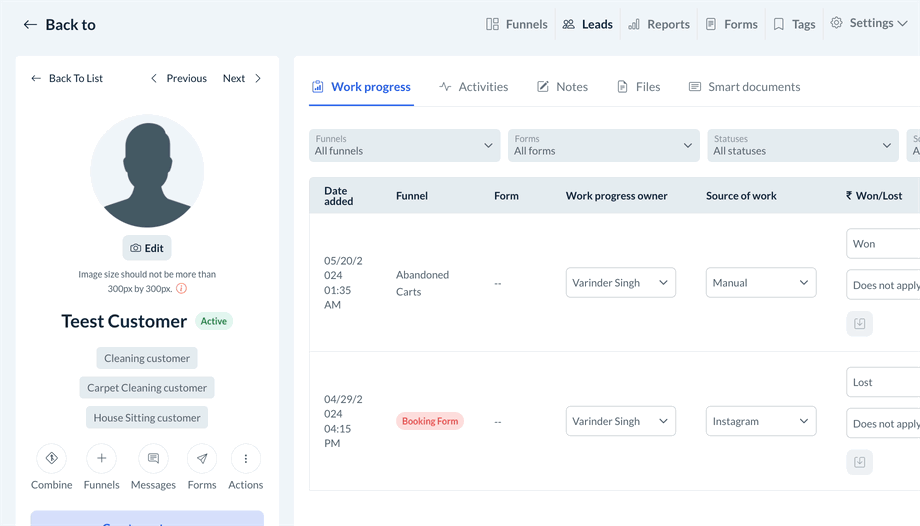Open Manual source of work dropdown

coord(760,282)
